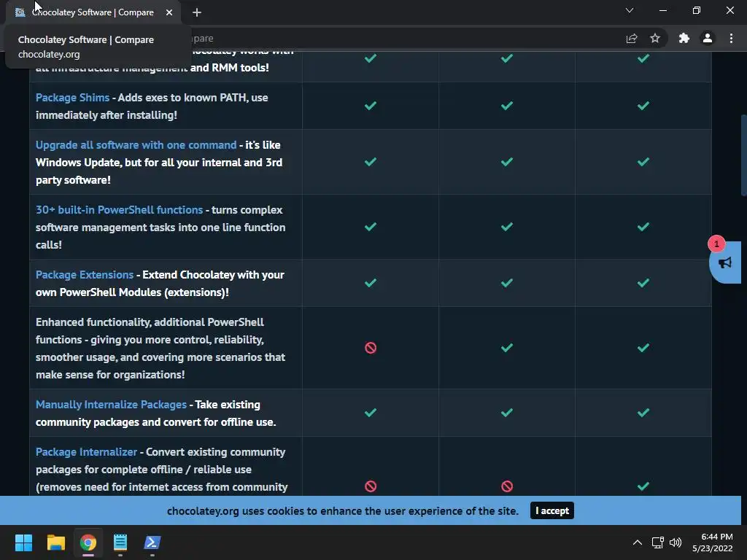Select the Chocolatey Software Compare tab
This screenshot has width=747, height=560.
(x=93, y=12)
